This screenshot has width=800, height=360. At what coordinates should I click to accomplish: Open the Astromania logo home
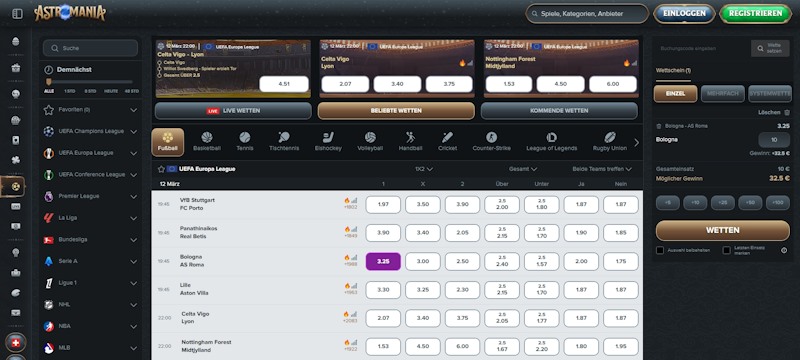pos(70,13)
